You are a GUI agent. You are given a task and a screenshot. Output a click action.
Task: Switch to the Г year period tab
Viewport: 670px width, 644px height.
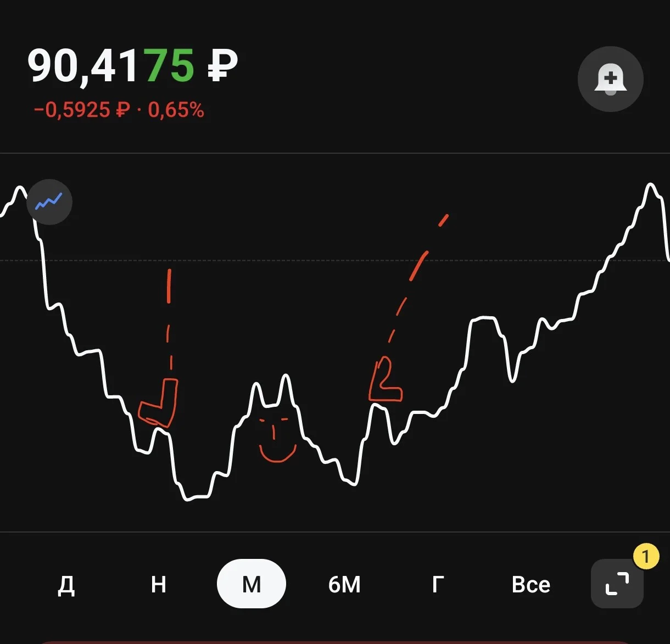(x=438, y=584)
